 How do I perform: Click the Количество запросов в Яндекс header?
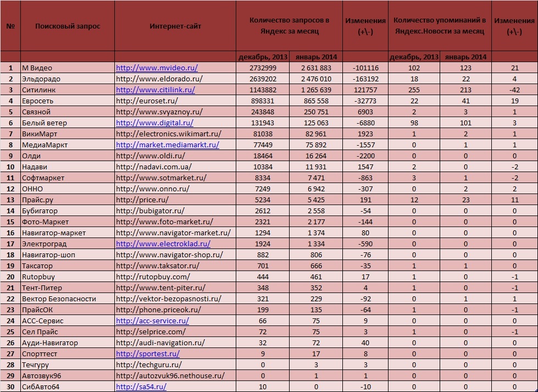click(289, 26)
